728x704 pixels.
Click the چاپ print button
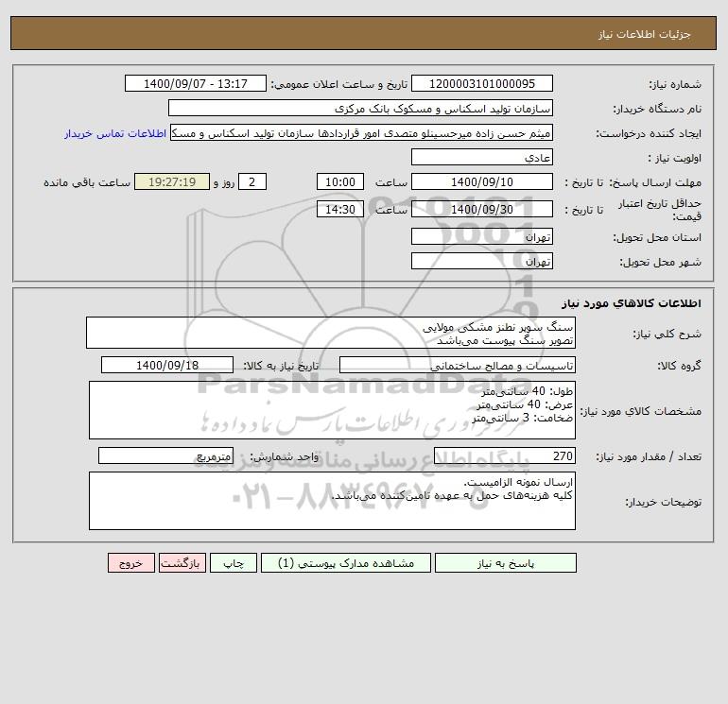pyautogui.click(x=234, y=563)
